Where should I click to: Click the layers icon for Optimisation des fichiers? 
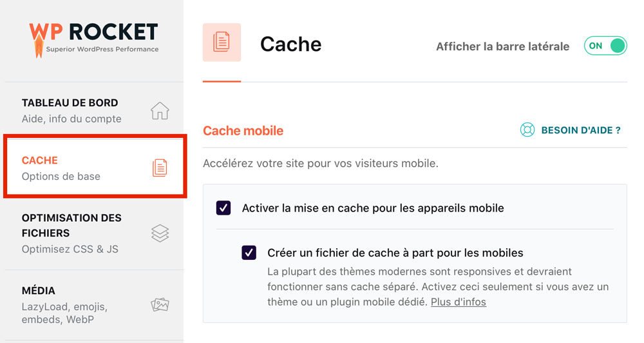(160, 233)
